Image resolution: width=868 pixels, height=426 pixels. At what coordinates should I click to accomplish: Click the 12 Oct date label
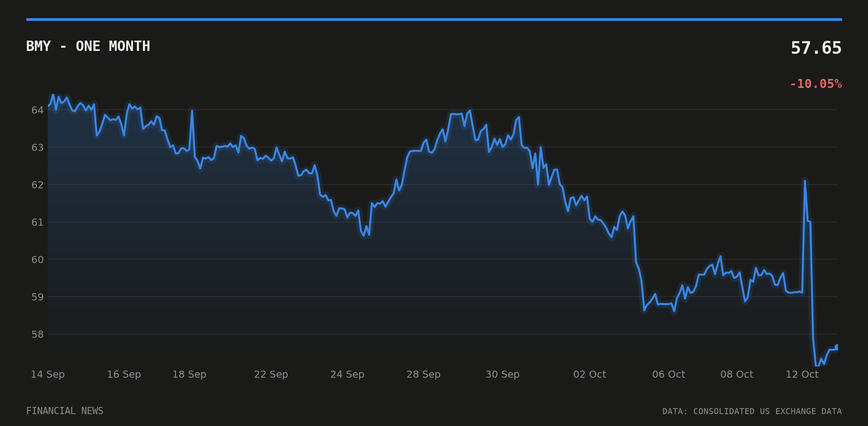802,374
